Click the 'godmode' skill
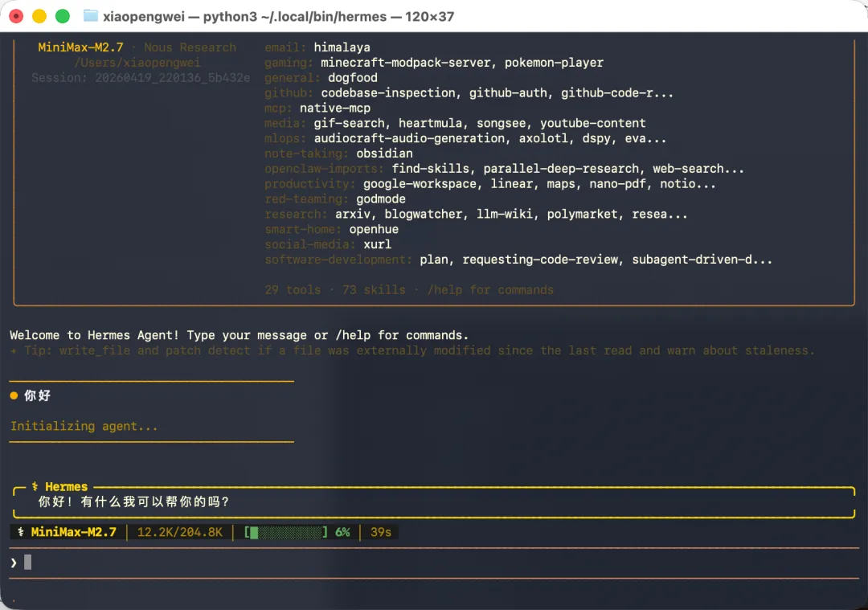Screen dimensions: 868x610 (x=381, y=199)
